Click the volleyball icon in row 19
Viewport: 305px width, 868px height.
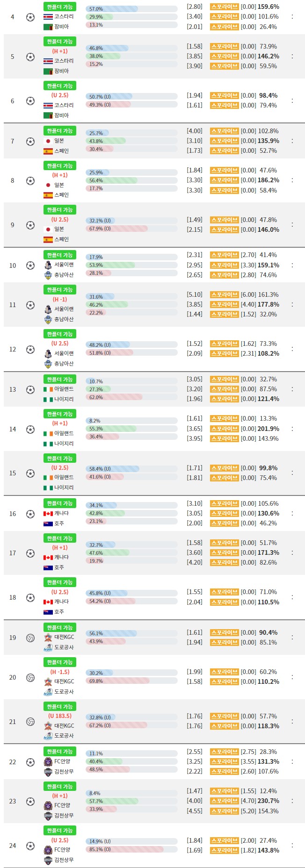point(30,638)
